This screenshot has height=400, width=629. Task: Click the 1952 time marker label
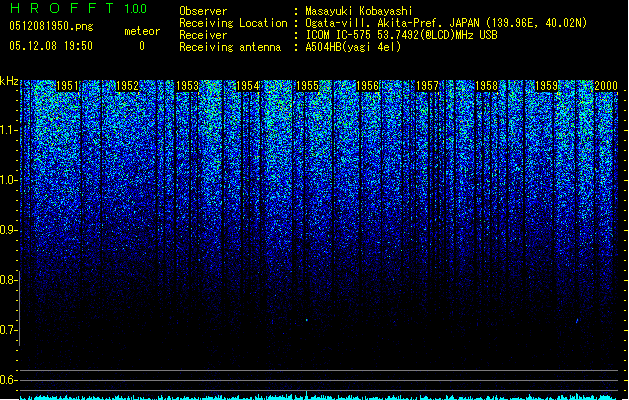127,86
